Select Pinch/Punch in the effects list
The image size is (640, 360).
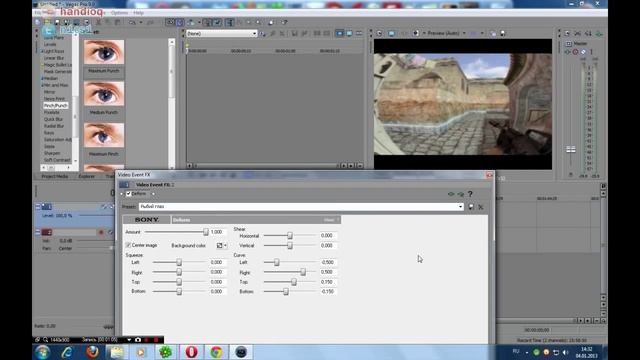point(56,106)
